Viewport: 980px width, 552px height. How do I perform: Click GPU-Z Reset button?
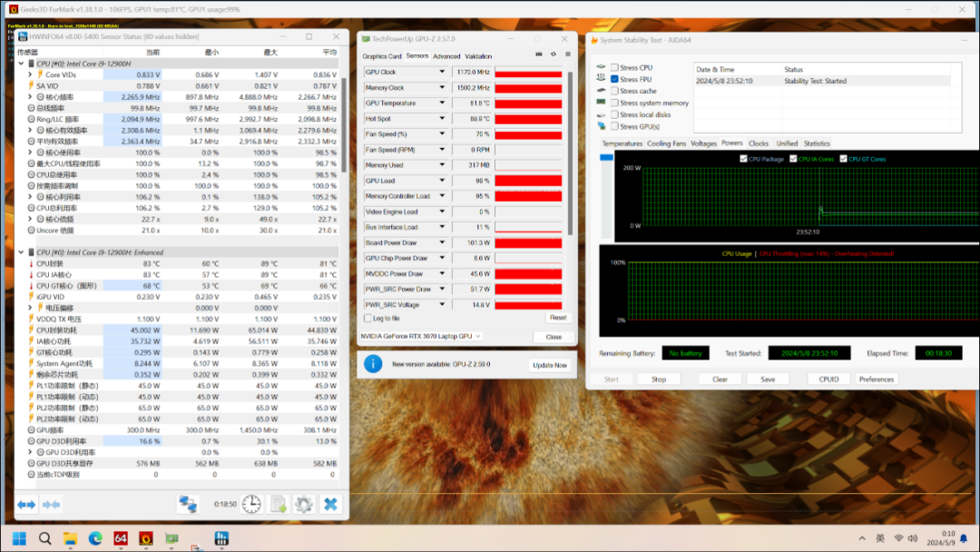tap(558, 318)
